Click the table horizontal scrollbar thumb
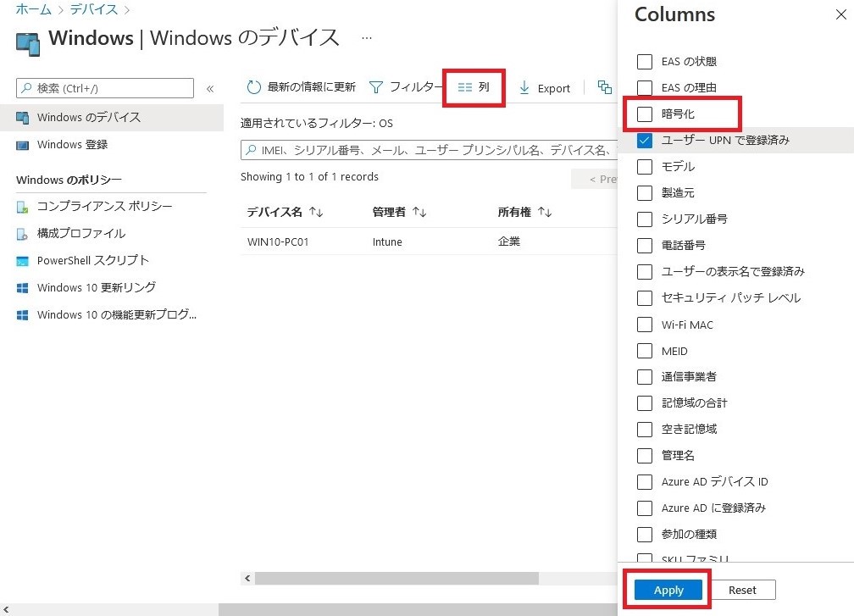This screenshot has height=616, width=854. [396, 579]
